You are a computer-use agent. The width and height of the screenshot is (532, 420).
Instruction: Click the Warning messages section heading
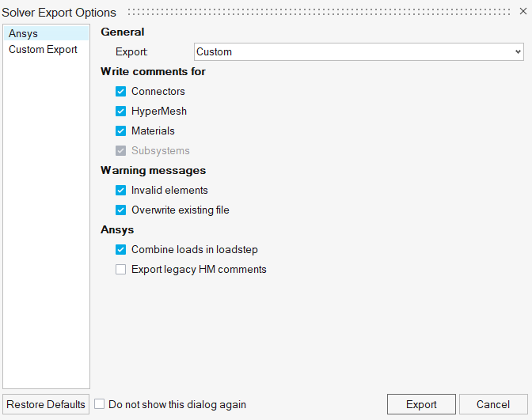click(x=153, y=171)
